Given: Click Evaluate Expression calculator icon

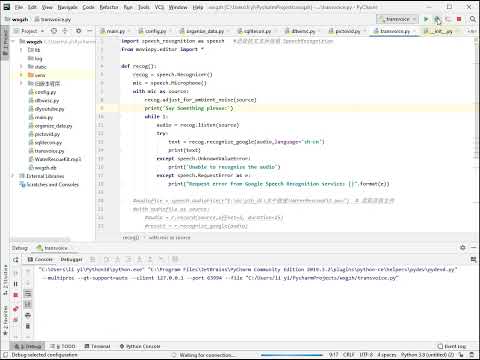Looking at the screenshot, I should click(175, 259).
